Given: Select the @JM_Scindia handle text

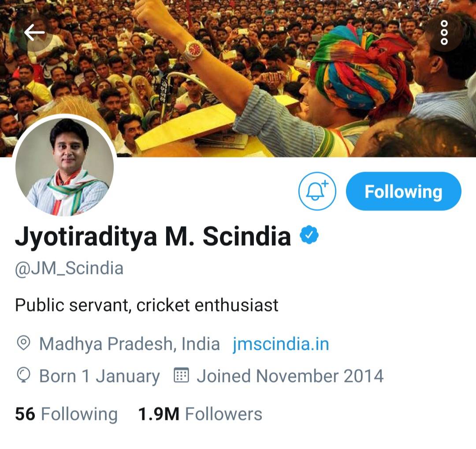Looking at the screenshot, I should [69, 268].
